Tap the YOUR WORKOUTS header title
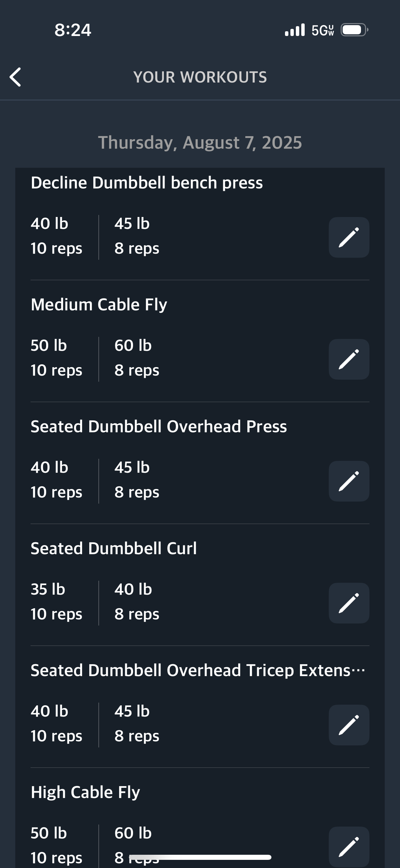This screenshot has width=400, height=868. [200, 77]
